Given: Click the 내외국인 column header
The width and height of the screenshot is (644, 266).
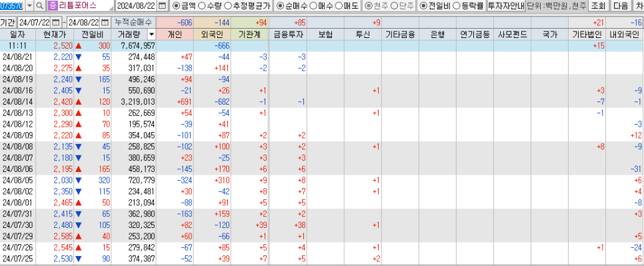Looking at the screenshot, I should (x=624, y=35).
